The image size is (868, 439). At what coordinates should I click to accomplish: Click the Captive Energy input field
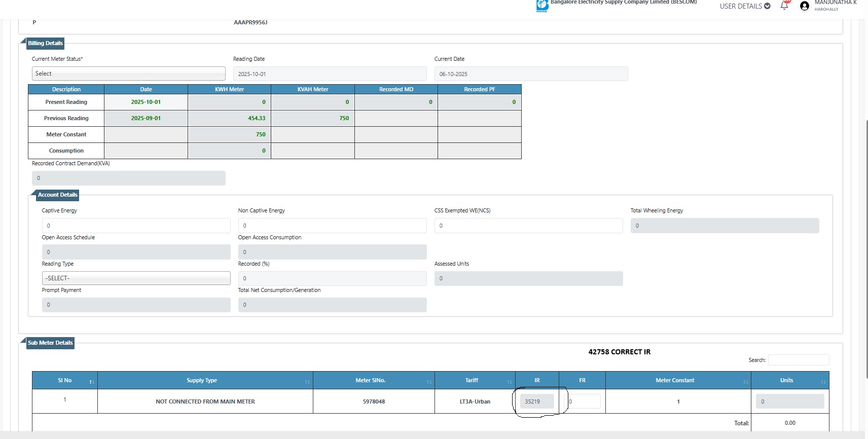[136, 226]
